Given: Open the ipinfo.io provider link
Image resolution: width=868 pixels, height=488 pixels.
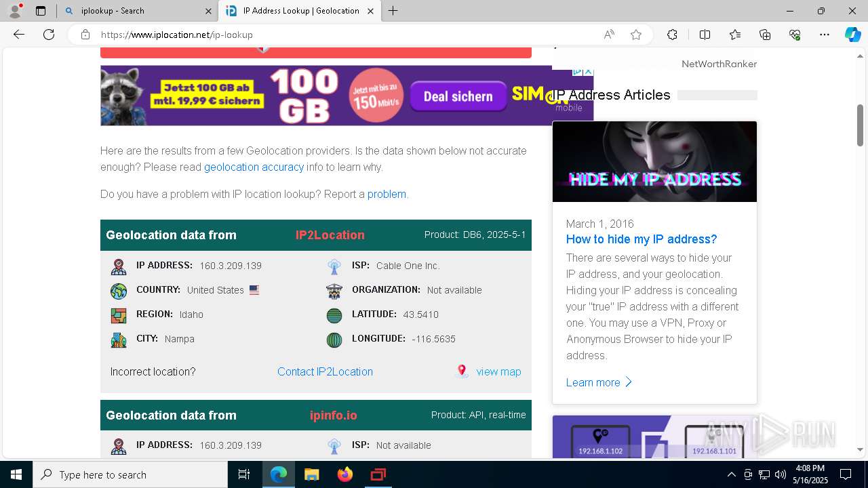Looking at the screenshot, I should point(333,415).
